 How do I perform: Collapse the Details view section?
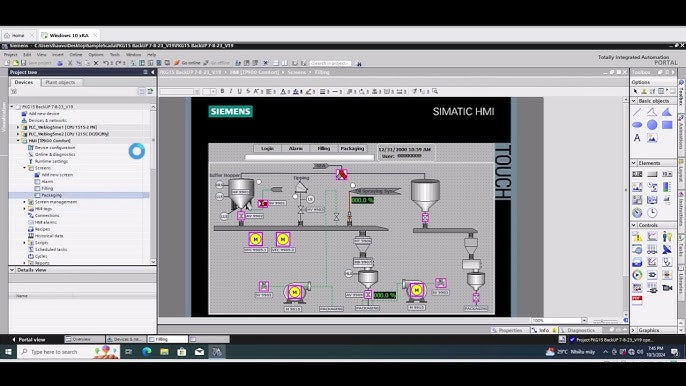click(x=12, y=270)
